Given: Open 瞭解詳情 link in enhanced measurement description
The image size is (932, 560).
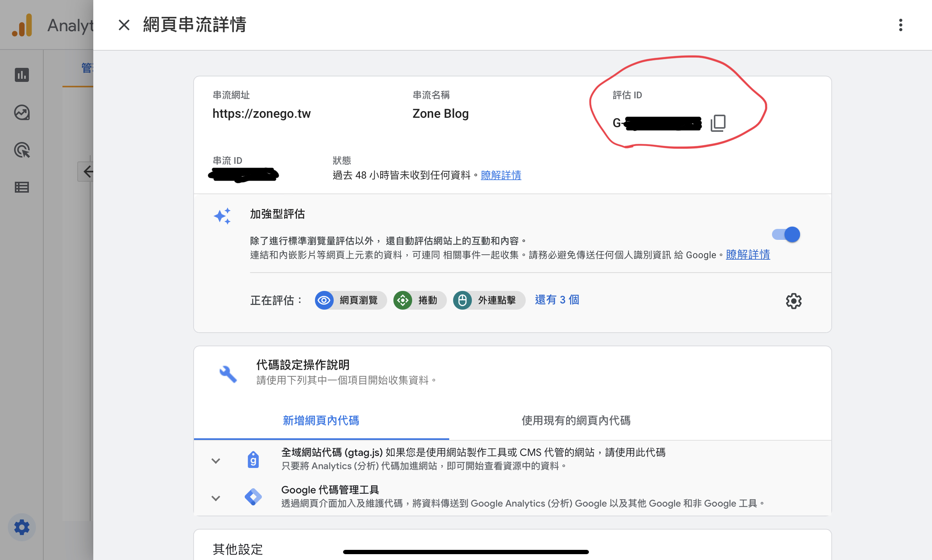Looking at the screenshot, I should pyautogui.click(x=748, y=255).
